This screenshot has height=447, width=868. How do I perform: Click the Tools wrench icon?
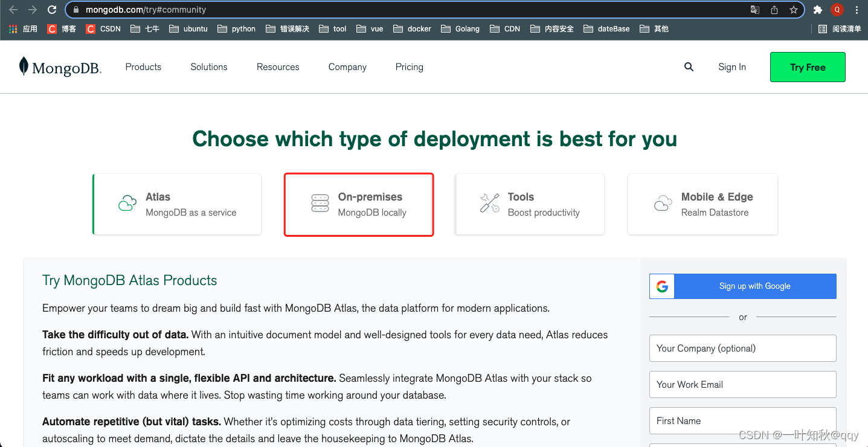click(490, 204)
